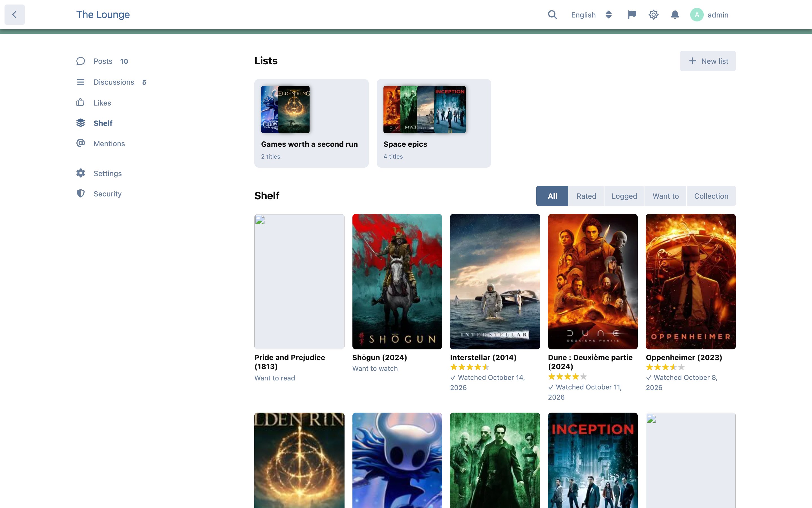Switch to the Collection filter tab

[x=711, y=196]
